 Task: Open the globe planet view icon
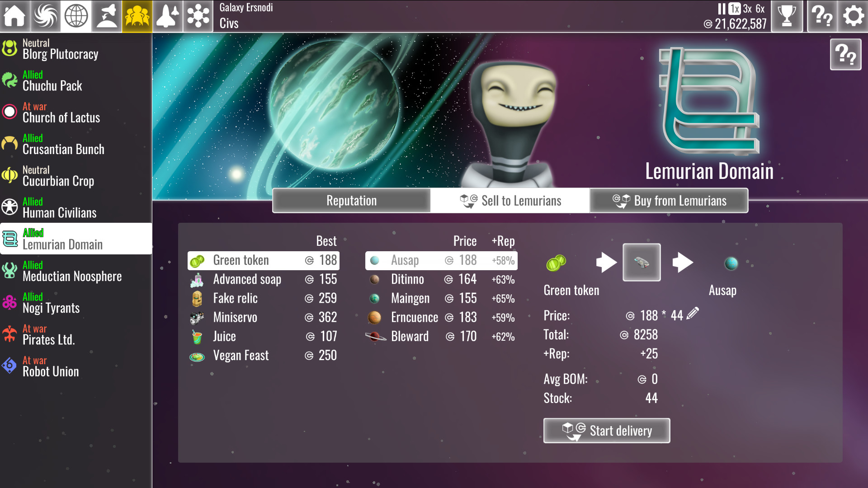(x=75, y=16)
